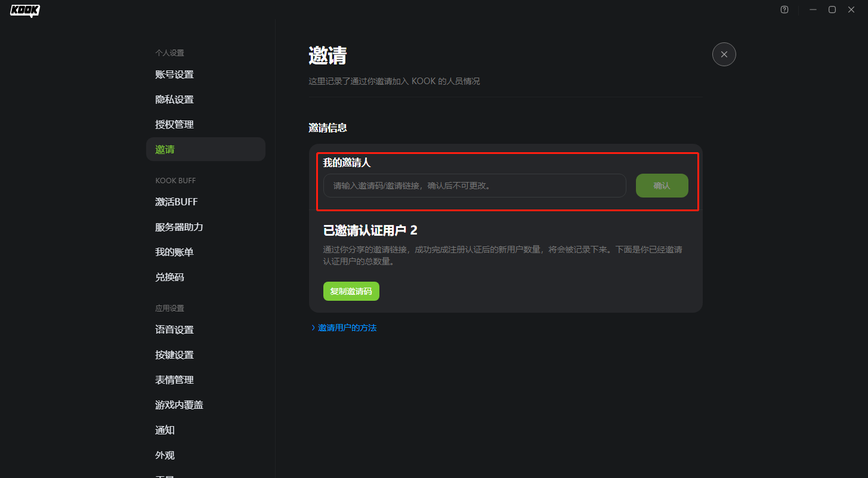Close the KOOK window
The height and width of the screenshot is (478, 868).
pos(851,10)
